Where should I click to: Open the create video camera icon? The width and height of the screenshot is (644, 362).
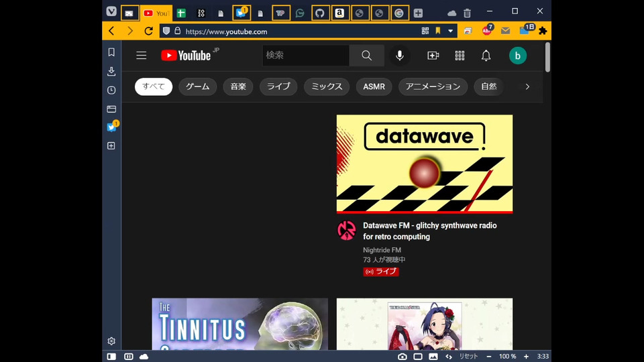433,56
